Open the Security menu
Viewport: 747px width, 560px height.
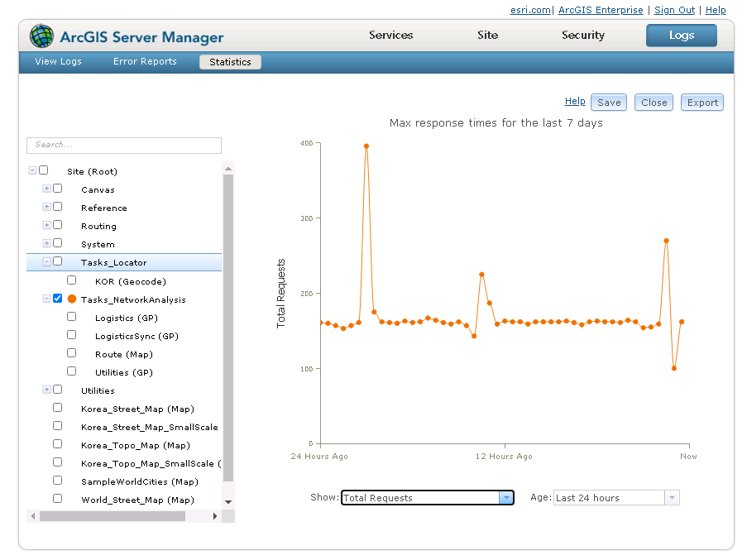tap(582, 36)
